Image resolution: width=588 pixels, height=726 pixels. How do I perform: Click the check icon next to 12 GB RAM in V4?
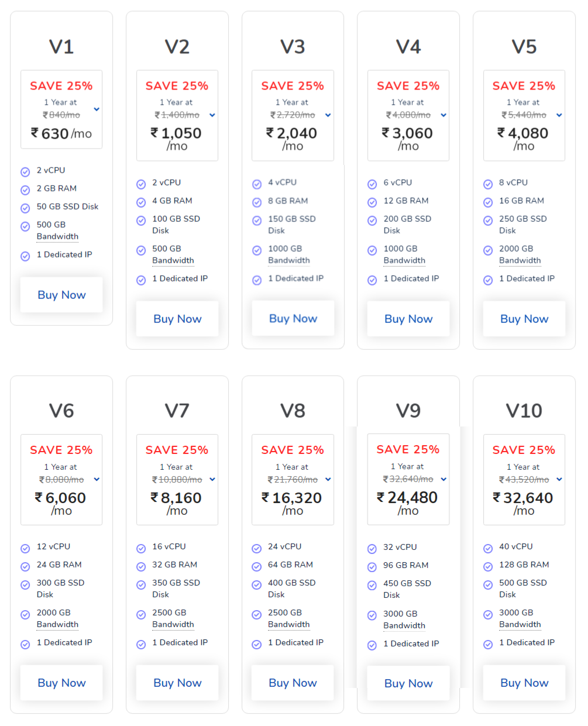pyautogui.click(x=372, y=202)
